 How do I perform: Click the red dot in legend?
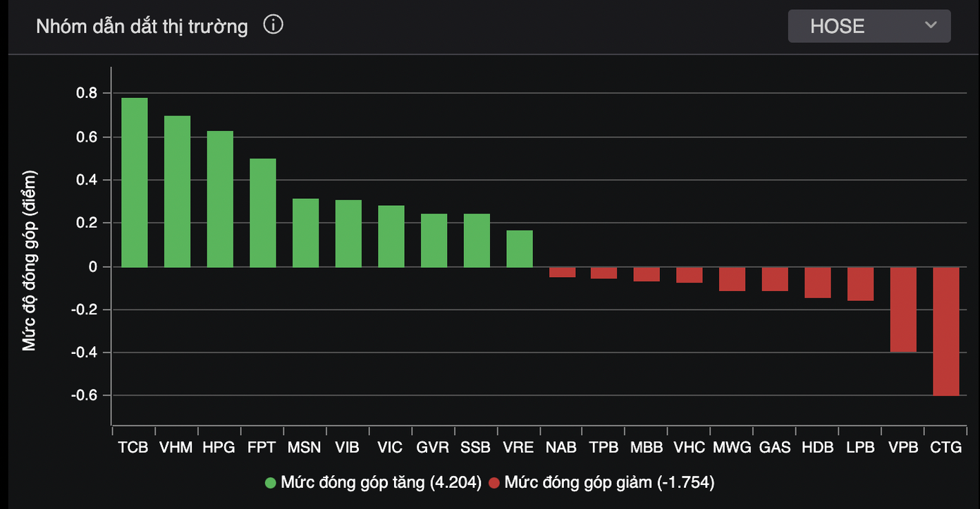click(495, 482)
